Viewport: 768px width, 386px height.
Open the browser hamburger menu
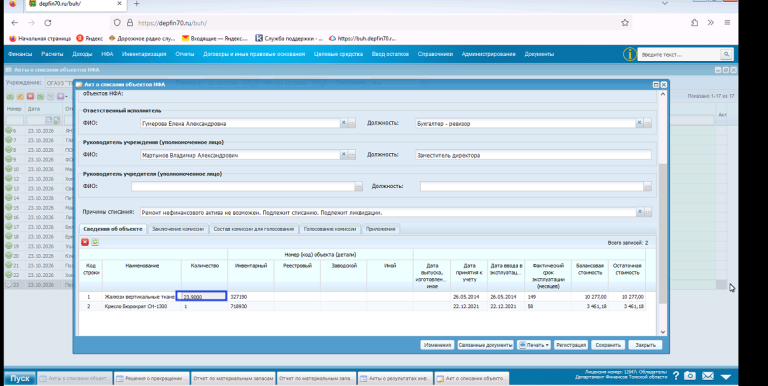(727, 23)
